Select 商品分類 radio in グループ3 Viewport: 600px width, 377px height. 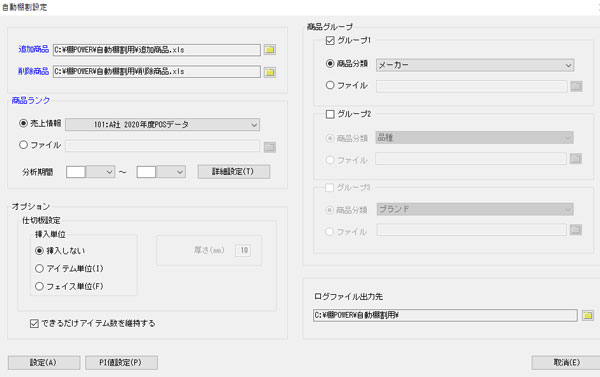[329, 210]
